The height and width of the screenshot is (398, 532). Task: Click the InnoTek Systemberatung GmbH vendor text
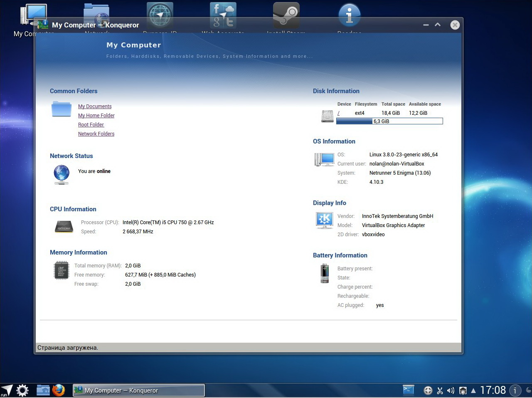(398, 216)
